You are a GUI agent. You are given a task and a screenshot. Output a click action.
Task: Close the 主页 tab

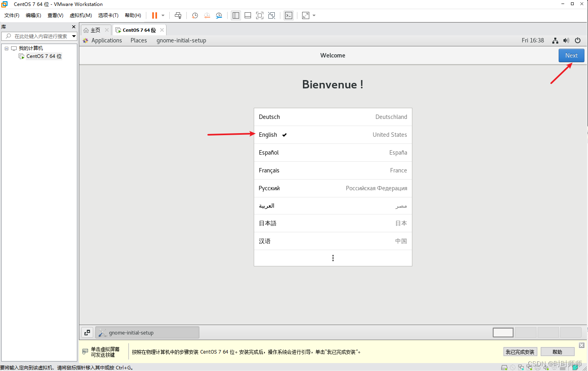coord(107,30)
